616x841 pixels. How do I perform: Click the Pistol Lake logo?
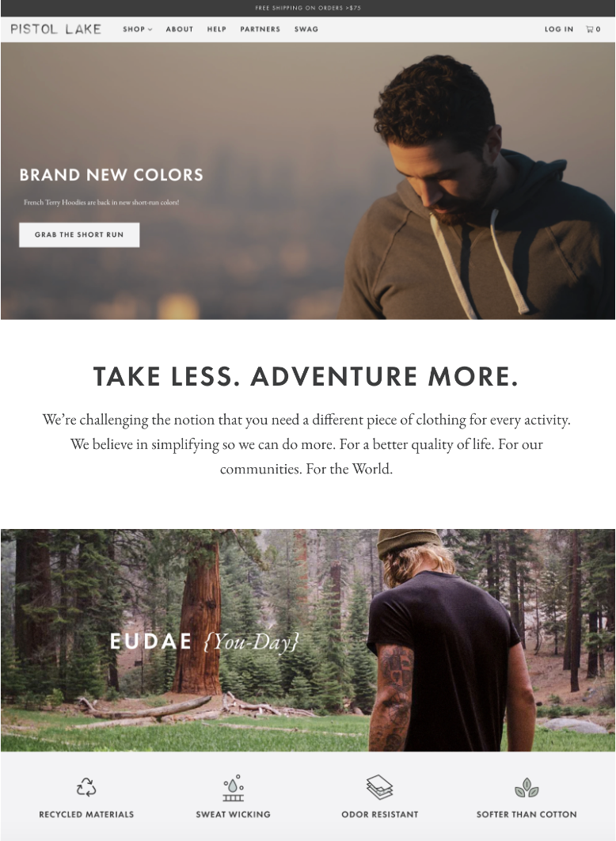pos(55,29)
